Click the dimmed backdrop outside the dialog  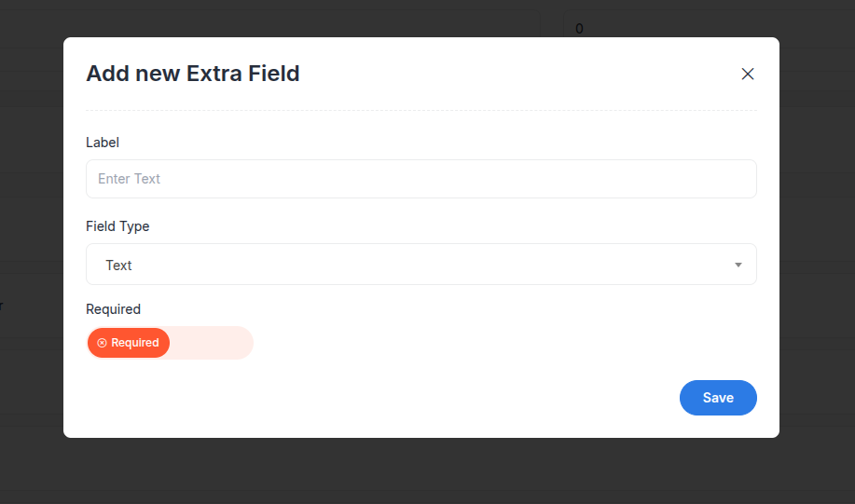coord(420,470)
